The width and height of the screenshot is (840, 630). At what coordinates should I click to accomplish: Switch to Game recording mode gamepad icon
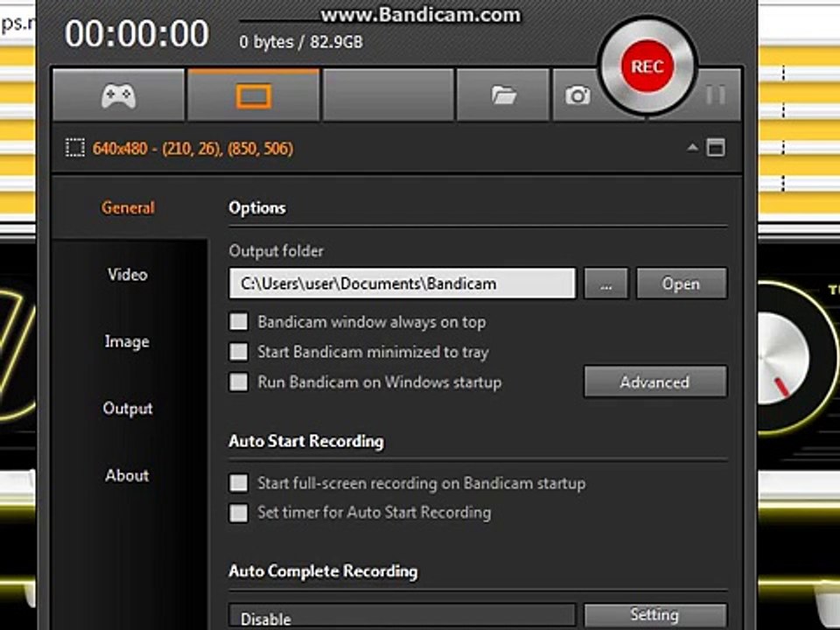tap(118, 95)
